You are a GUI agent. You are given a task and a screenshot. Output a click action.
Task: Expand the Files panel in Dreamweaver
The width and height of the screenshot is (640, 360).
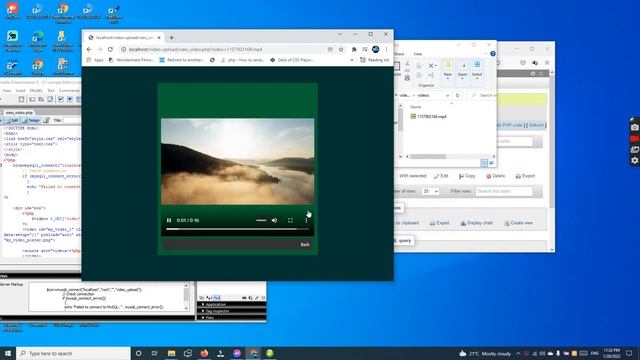(209, 318)
